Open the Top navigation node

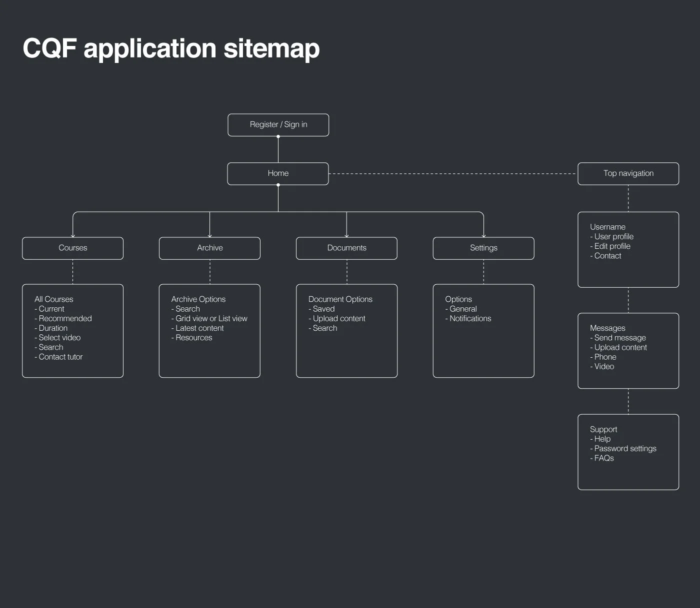tap(628, 173)
